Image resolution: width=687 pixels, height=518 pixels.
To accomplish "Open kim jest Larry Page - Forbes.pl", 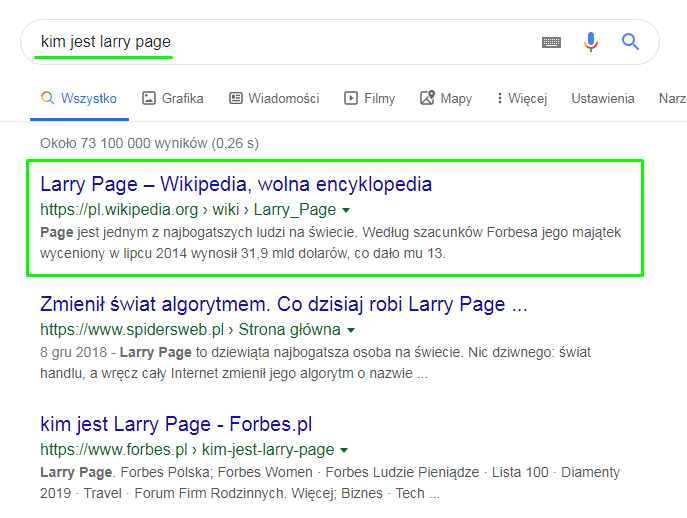I will click(176, 425).
